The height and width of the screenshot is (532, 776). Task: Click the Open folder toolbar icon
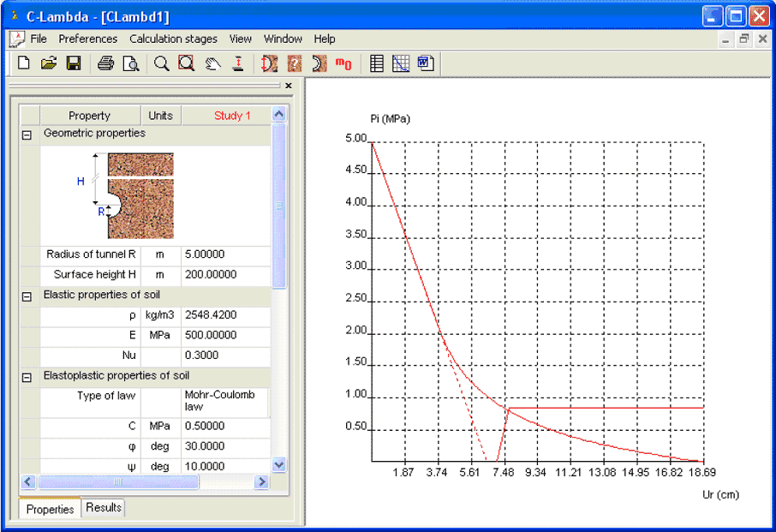click(49, 63)
